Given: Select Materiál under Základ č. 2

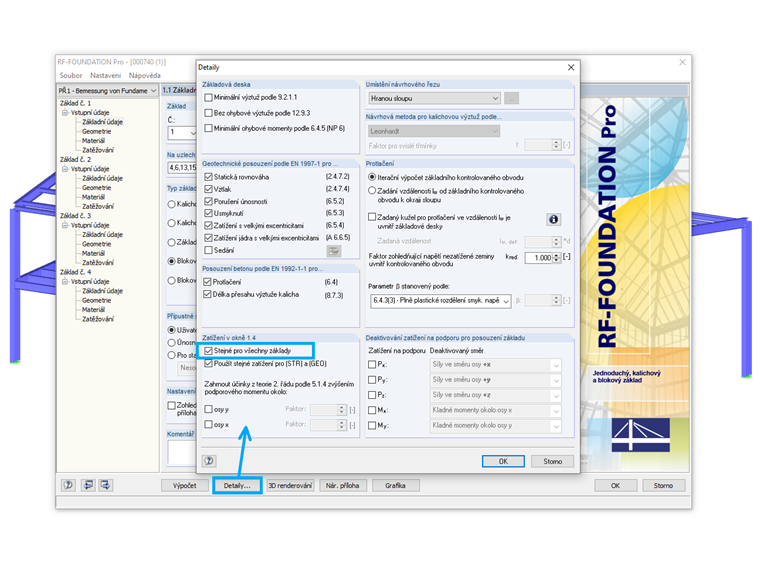Looking at the screenshot, I should click(93, 197).
